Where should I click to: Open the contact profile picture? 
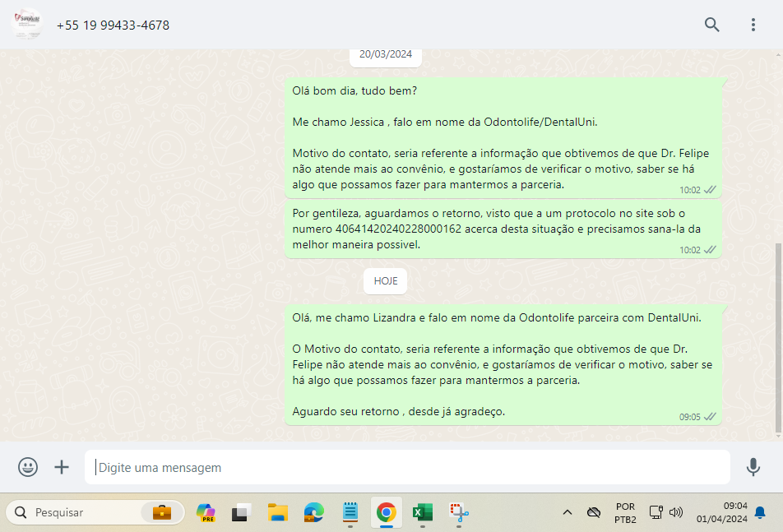(x=27, y=24)
